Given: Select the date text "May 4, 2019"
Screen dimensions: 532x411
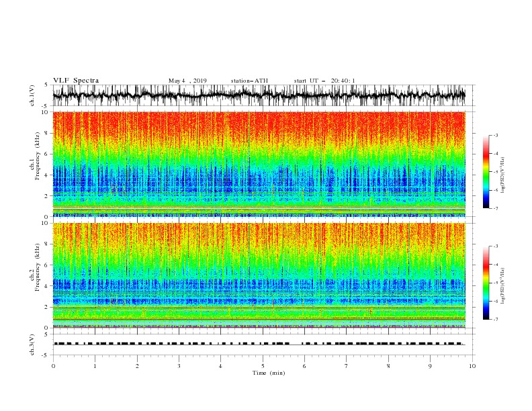Looking at the screenshot, I should (x=187, y=81).
